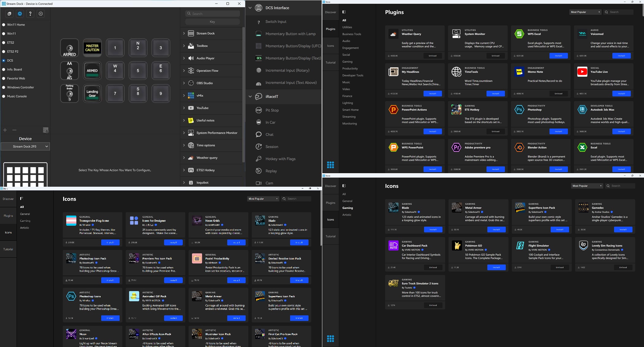Select the ETS2 profile radio

point(4,43)
